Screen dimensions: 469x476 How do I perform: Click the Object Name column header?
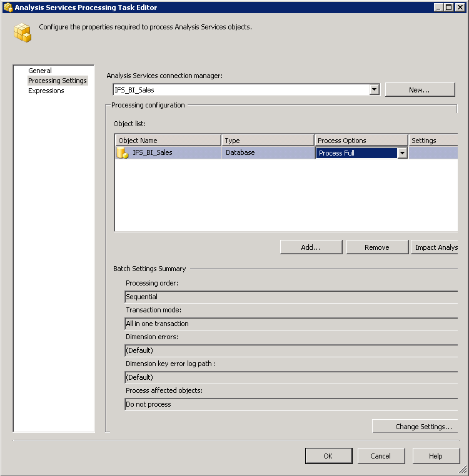pyautogui.click(x=168, y=141)
